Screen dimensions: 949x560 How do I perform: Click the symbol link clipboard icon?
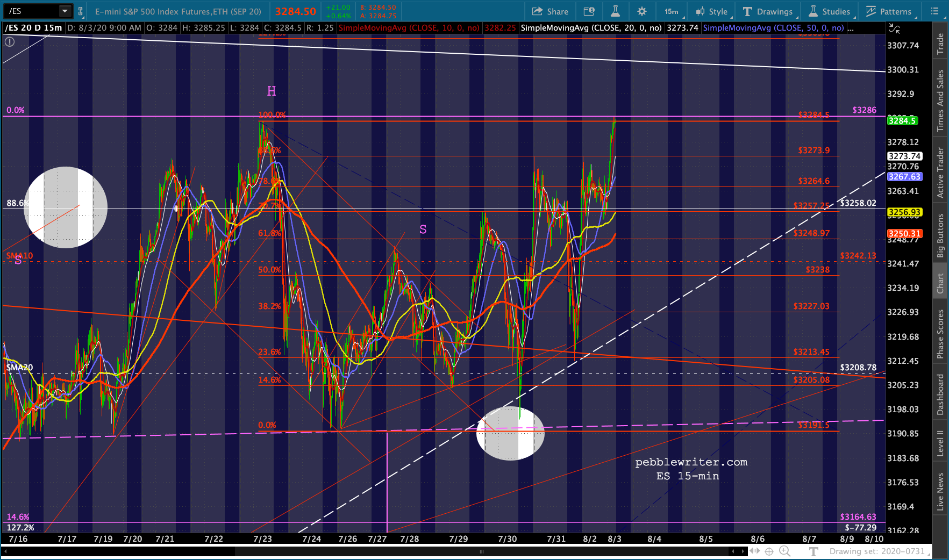(80, 11)
